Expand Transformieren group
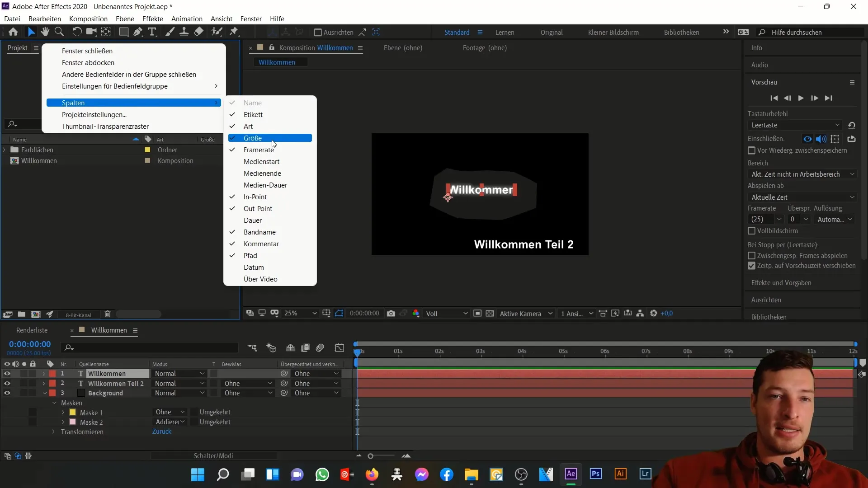 53,432
